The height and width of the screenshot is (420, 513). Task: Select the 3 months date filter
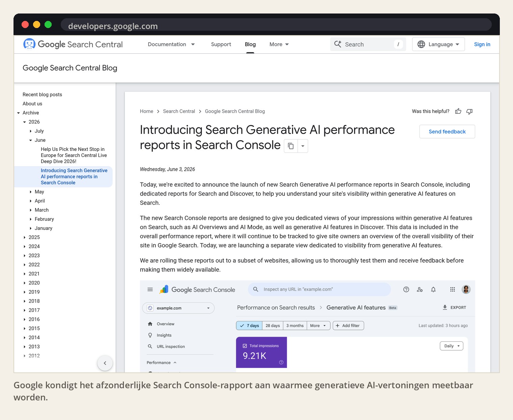(295, 325)
